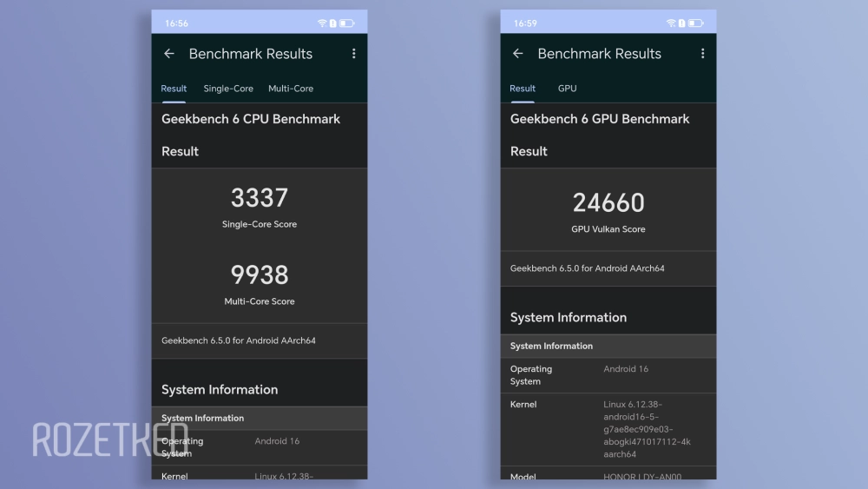Tap the battery icon in the 16:56 status bar
Viewport: 868px width, 489px height.
tap(346, 23)
